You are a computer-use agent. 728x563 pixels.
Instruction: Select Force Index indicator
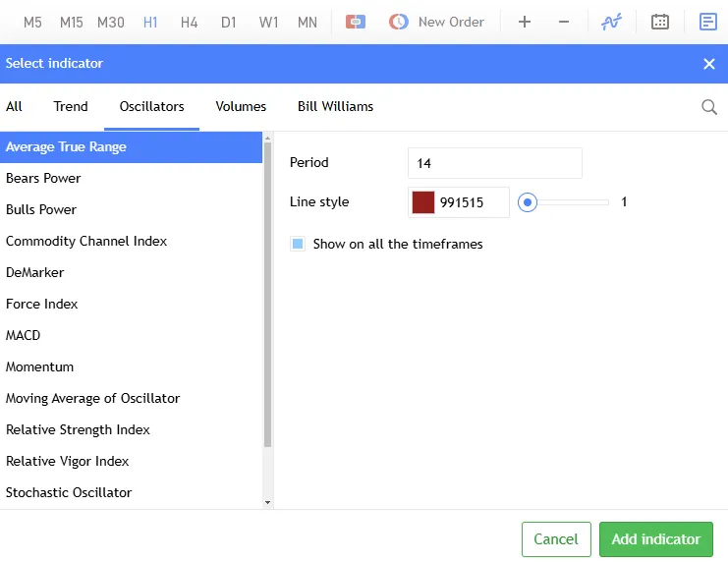pyautogui.click(x=131, y=304)
